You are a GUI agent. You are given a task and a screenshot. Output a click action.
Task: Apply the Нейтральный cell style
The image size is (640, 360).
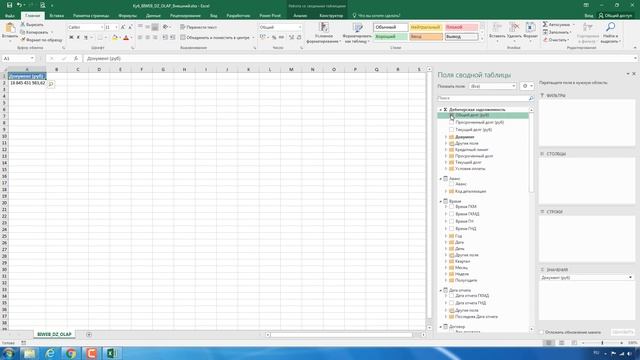click(x=426, y=27)
